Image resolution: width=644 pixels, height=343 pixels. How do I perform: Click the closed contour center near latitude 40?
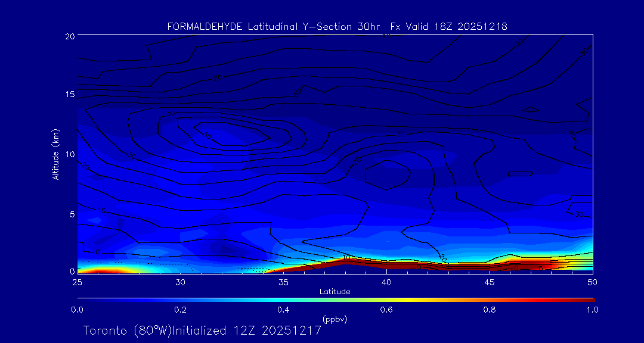388,174
